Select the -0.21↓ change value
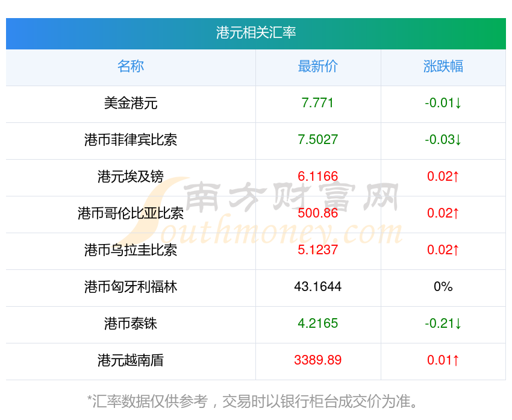The height and width of the screenshot is (420, 512). 443,324
